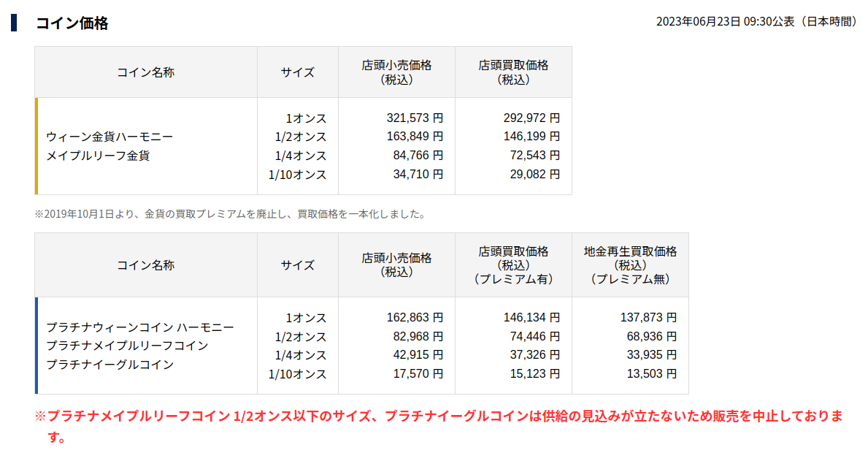Select プラチナウィーンコイン ハーモニー name
The height and width of the screenshot is (453, 868).
[x=140, y=327]
